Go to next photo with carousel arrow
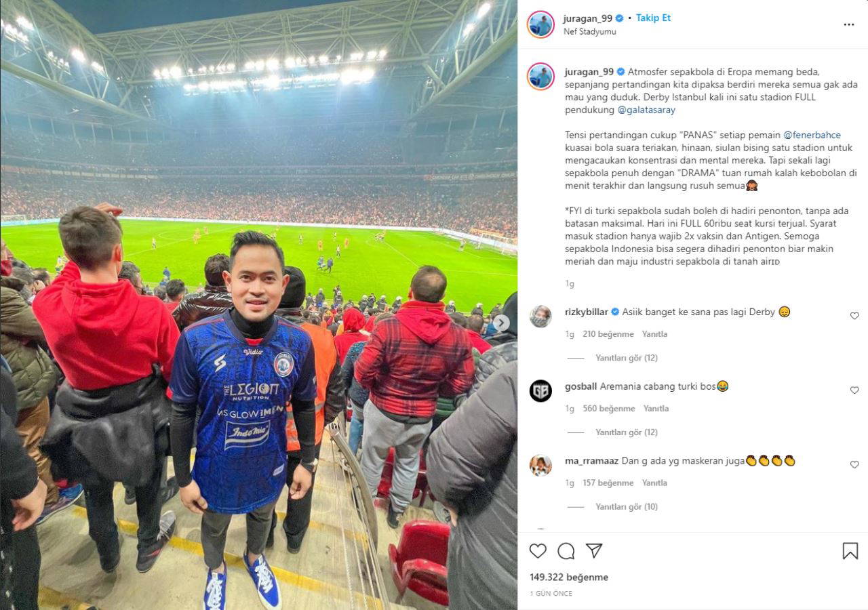The image size is (868, 610). pos(501,323)
